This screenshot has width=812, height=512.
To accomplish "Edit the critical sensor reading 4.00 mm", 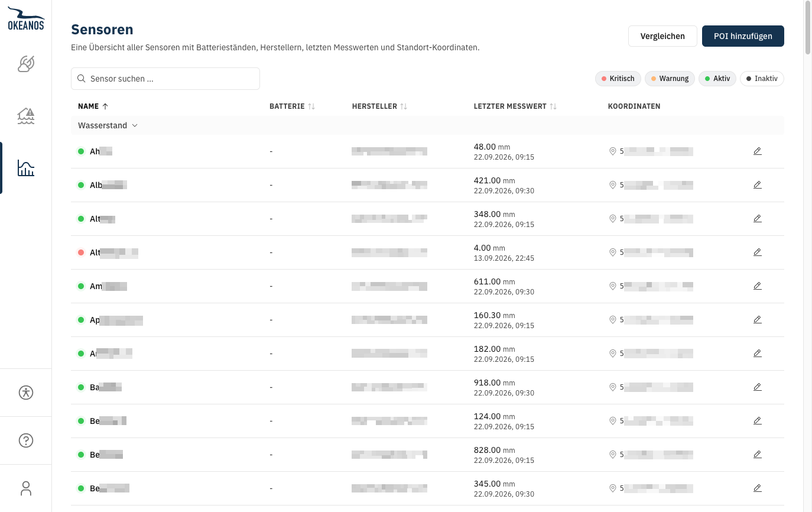I will [758, 252].
